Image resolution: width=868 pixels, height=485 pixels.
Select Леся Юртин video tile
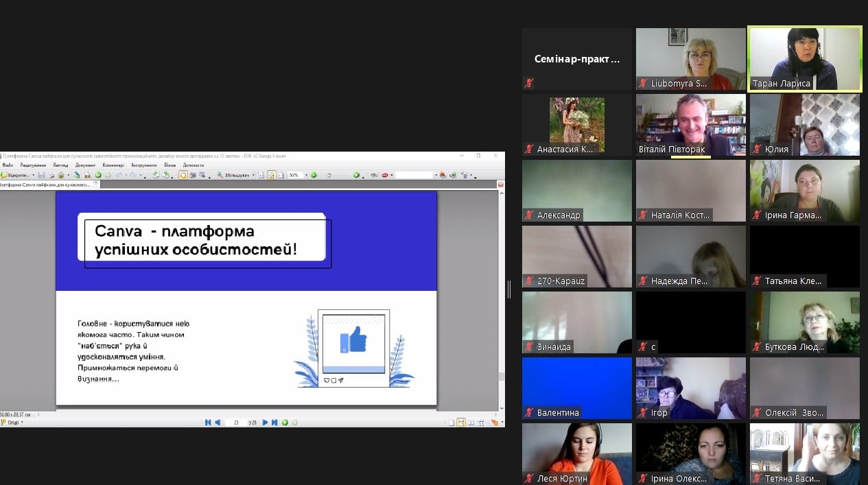577,454
